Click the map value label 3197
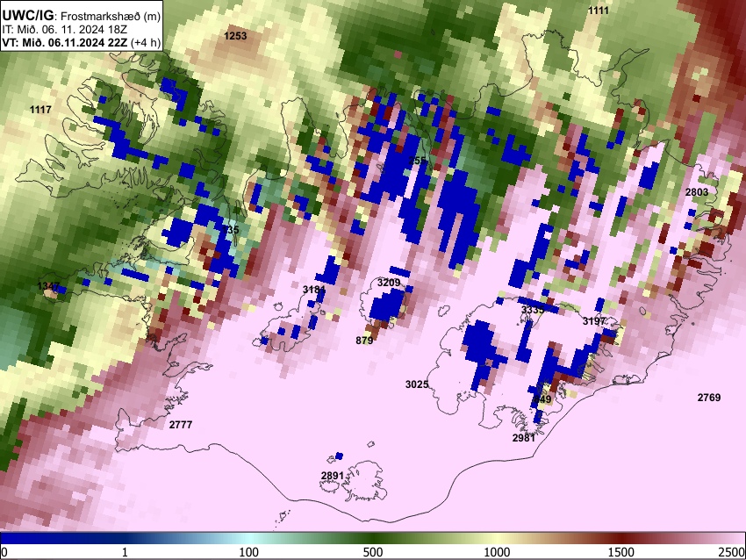 [x=594, y=321]
